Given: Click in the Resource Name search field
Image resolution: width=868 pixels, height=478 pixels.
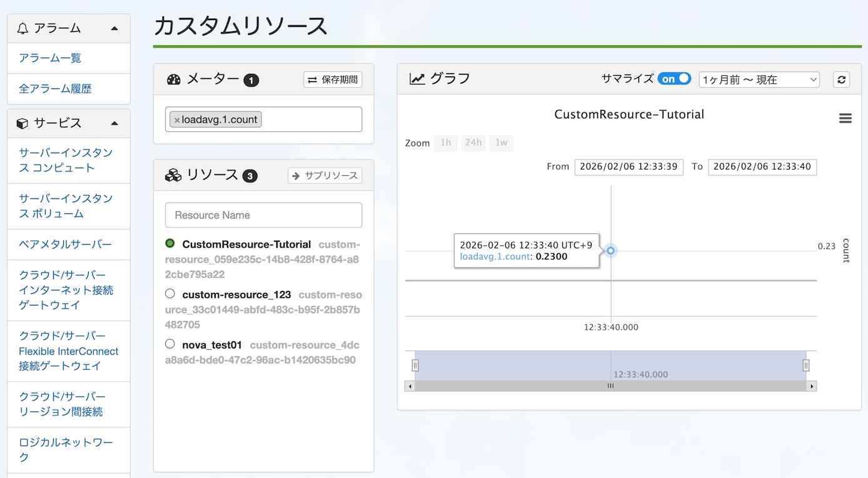Looking at the screenshot, I should pyautogui.click(x=263, y=215).
